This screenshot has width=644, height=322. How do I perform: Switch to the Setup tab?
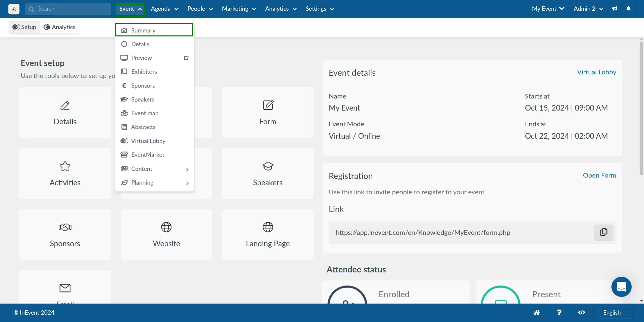point(24,27)
